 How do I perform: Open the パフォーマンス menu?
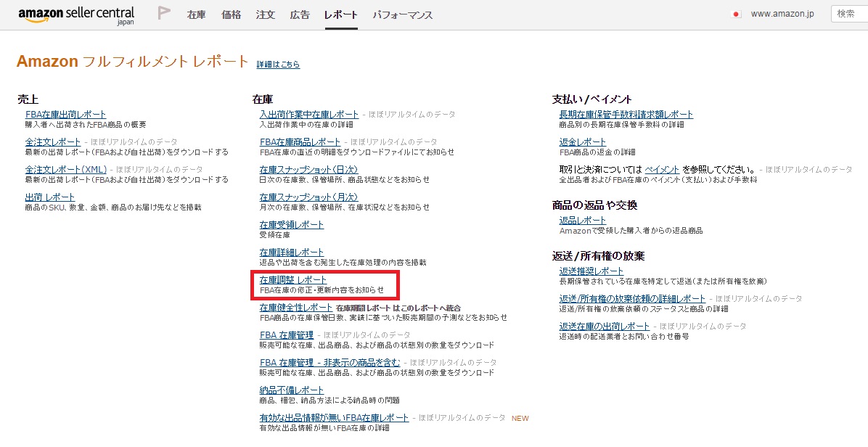(x=403, y=15)
